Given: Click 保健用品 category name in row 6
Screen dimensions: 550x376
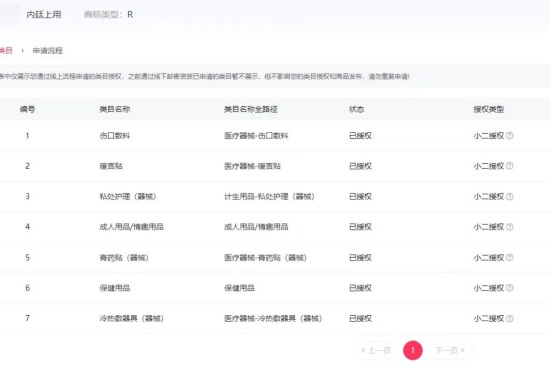Looking at the screenshot, I should pyautogui.click(x=115, y=288).
